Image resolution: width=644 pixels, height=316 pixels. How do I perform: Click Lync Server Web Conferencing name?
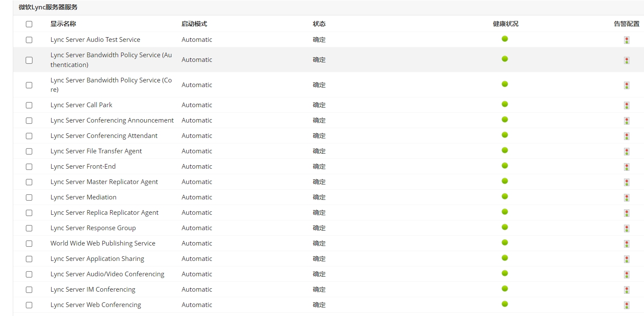(x=96, y=305)
